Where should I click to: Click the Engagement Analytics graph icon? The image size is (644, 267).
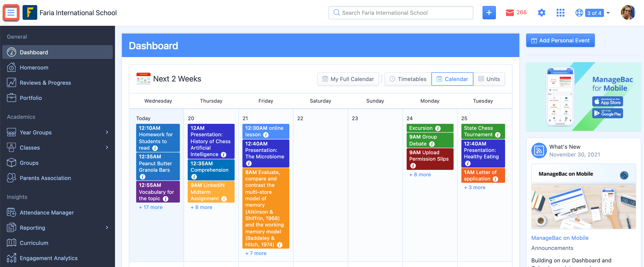(x=11, y=258)
